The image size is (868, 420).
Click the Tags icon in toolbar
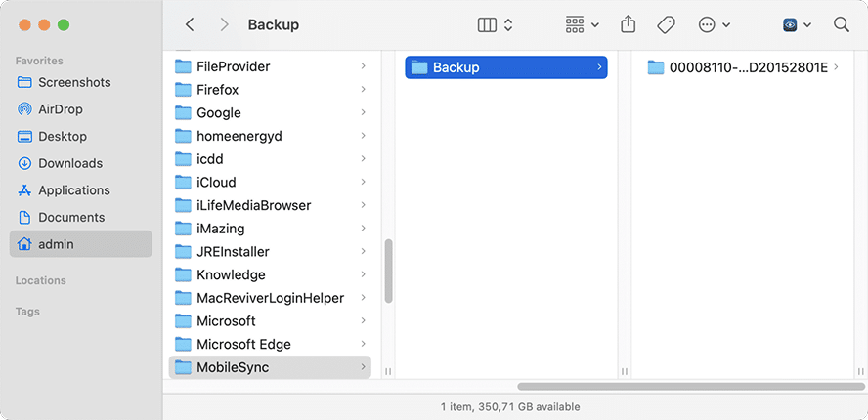[x=666, y=24]
